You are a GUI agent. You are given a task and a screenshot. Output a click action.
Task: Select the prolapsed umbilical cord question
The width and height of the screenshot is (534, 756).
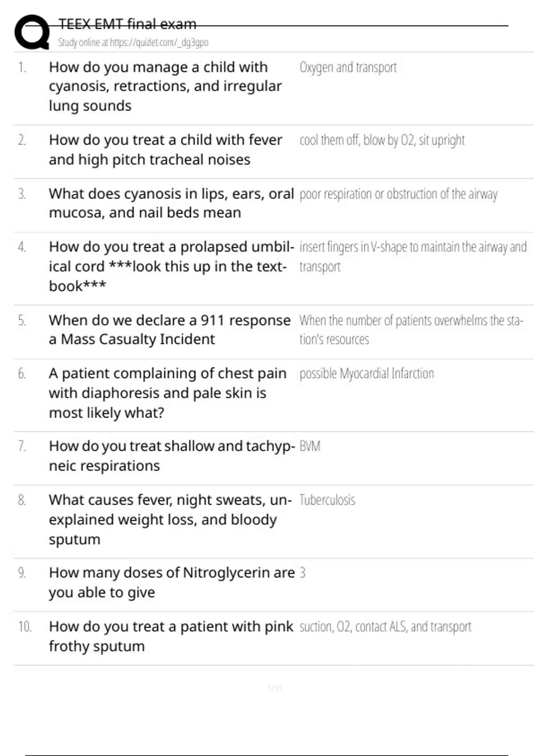point(171,266)
